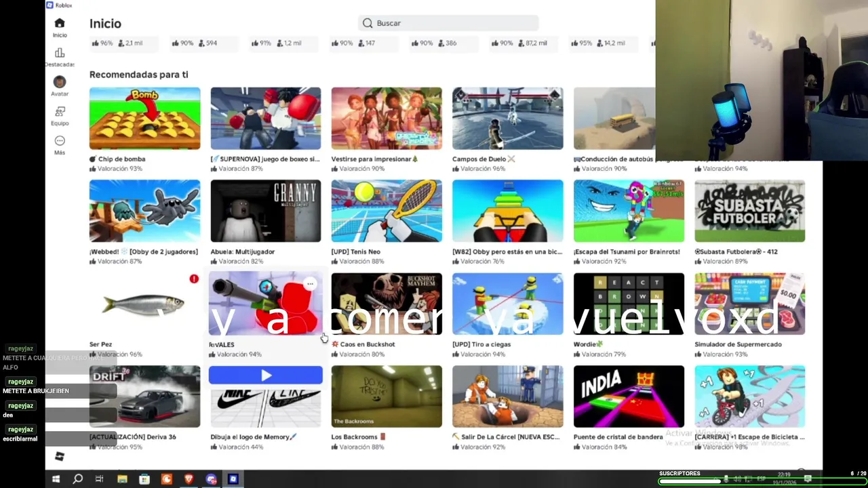Open the Destacadas charts icon in sidebar

60,53
